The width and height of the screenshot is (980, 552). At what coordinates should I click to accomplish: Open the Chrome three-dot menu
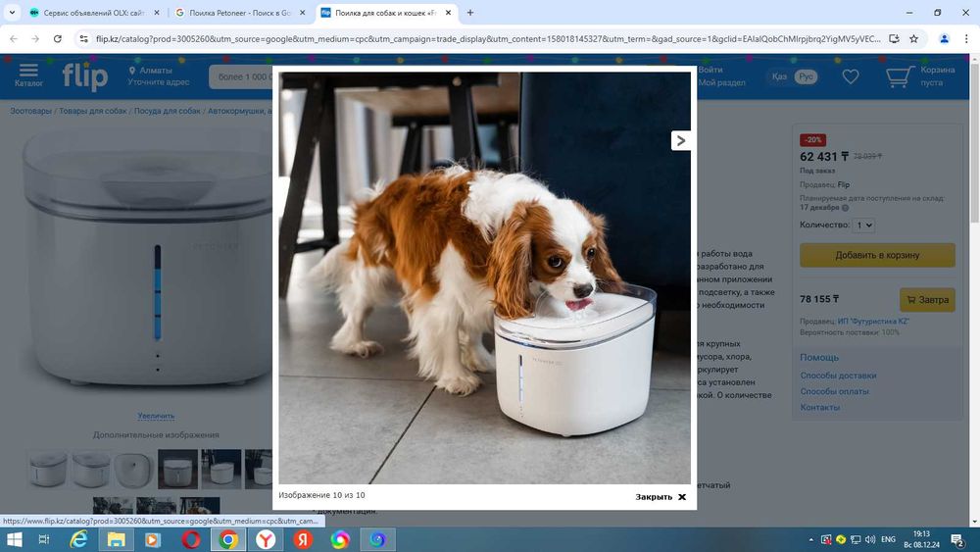(x=966, y=39)
